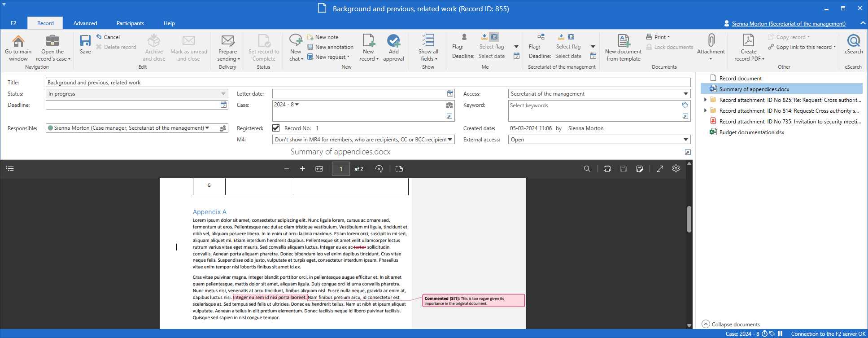Click the search magnifier in document viewer
This screenshot has width=868, height=338.
click(x=587, y=169)
